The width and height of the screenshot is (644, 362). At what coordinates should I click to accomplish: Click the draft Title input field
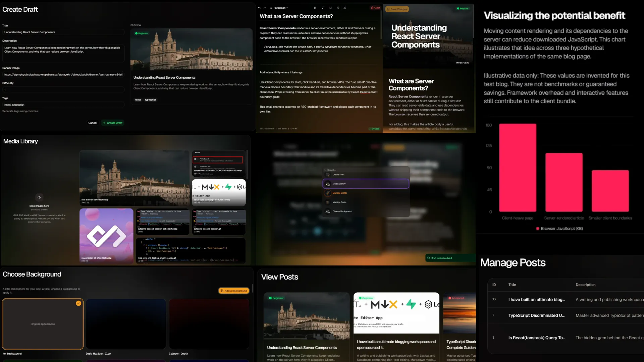63,32
